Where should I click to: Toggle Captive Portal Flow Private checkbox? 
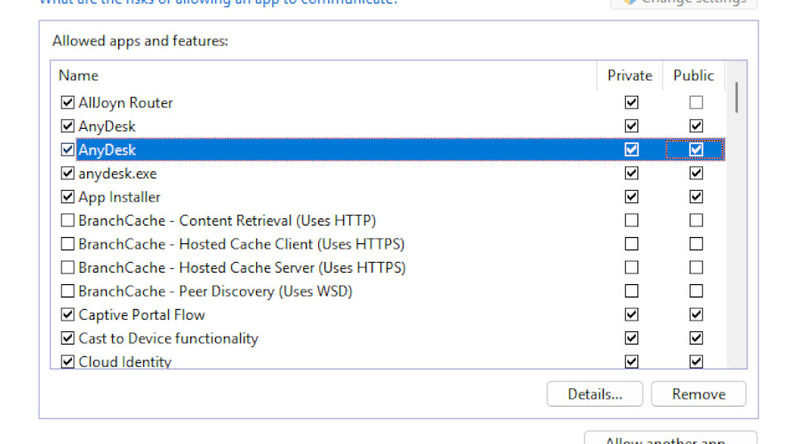coord(631,314)
